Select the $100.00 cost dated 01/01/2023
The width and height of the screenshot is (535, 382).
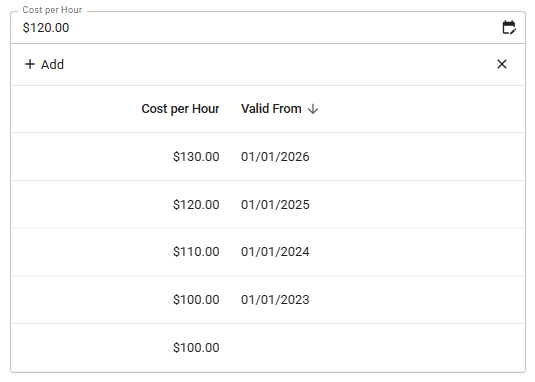[196, 300]
